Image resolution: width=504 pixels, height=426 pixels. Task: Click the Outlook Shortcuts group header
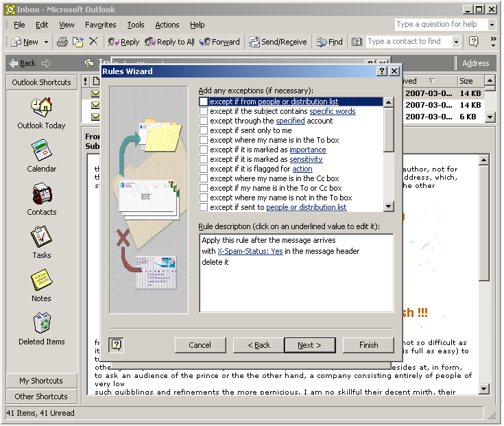41,82
